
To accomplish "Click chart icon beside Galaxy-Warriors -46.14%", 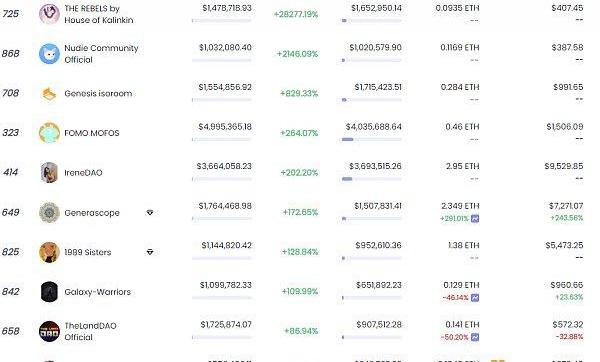I will click(475, 297).
